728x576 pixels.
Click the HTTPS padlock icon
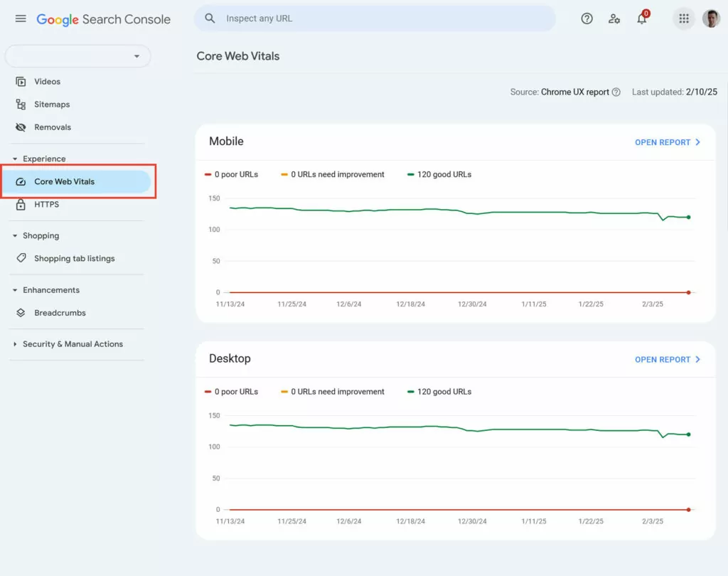(x=21, y=204)
